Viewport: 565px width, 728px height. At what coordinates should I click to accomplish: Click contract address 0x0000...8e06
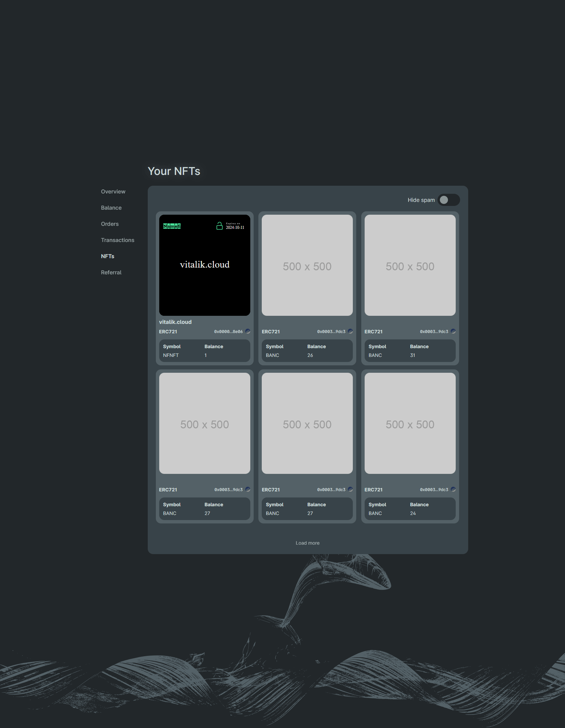(x=228, y=332)
